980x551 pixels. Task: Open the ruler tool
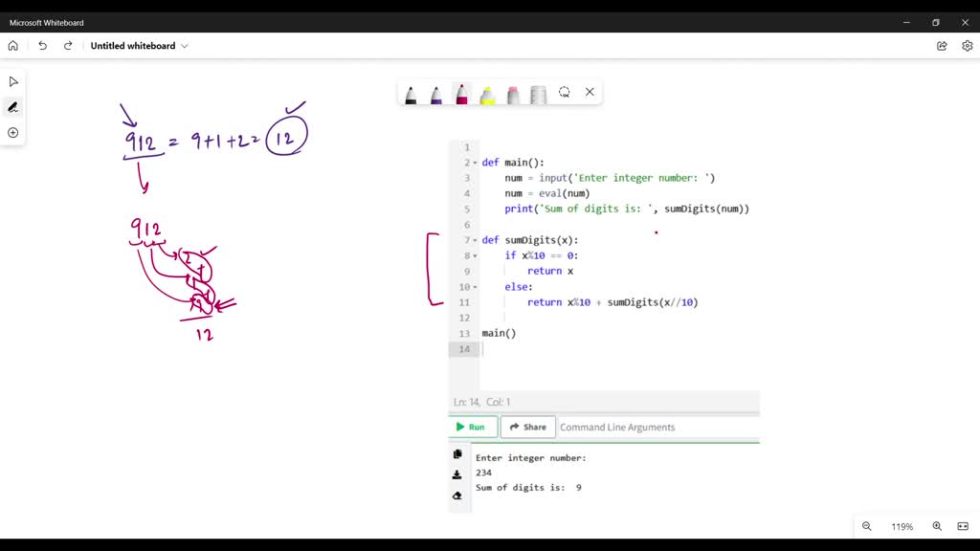[x=539, y=93]
